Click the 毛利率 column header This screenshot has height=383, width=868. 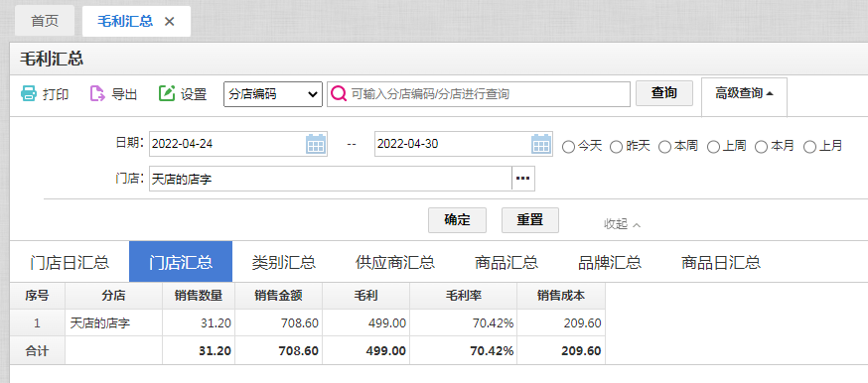click(464, 296)
